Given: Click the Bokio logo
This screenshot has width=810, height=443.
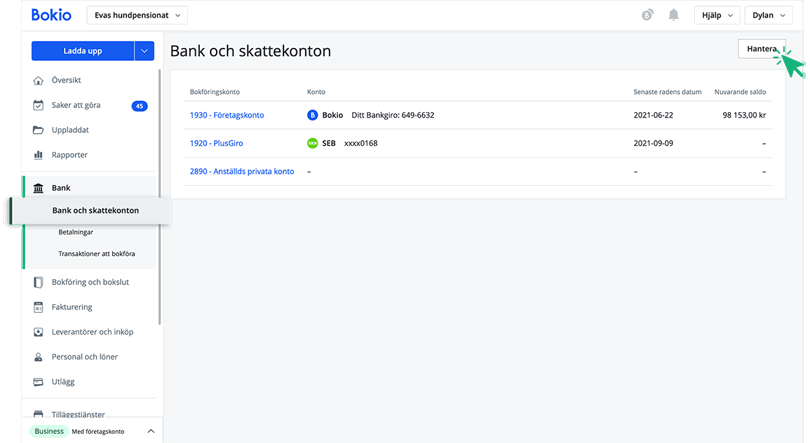Looking at the screenshot, I should pos(51,15).
